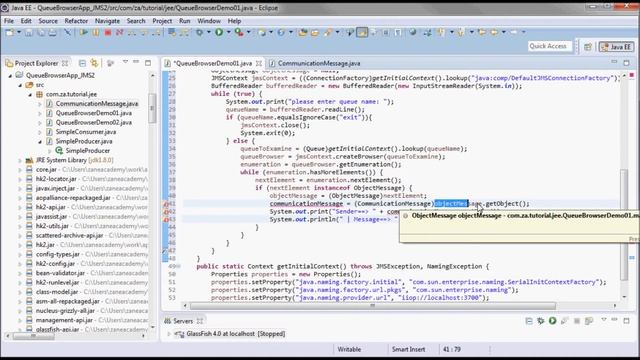The height and width of the screenshot is (360, 640).
Task: Click the Save All toolbar icon
Action: [41, 32]
